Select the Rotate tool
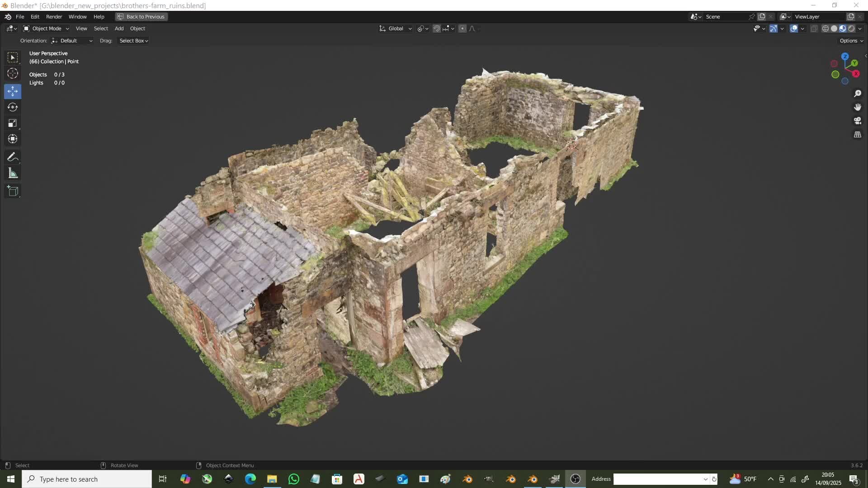 point(13,107)
